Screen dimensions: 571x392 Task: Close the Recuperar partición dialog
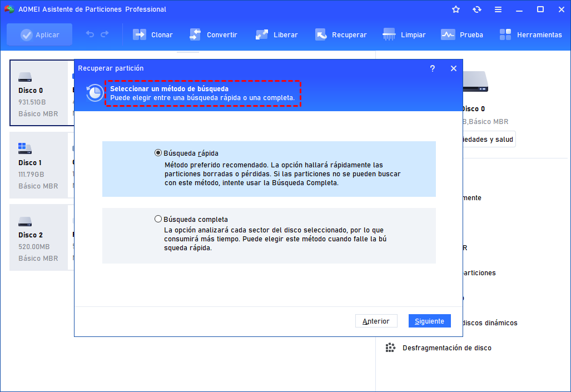click(454, 68)
